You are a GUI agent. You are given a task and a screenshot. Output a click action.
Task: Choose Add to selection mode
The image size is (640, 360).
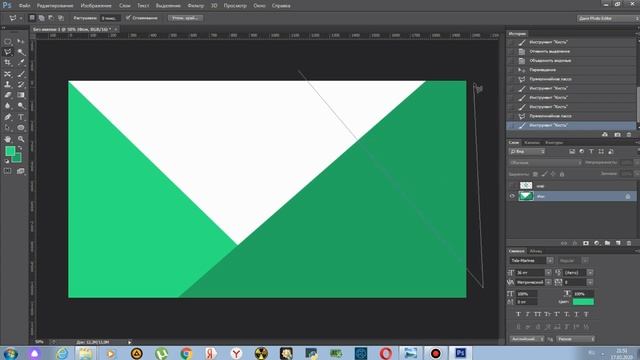coord(42,18)
